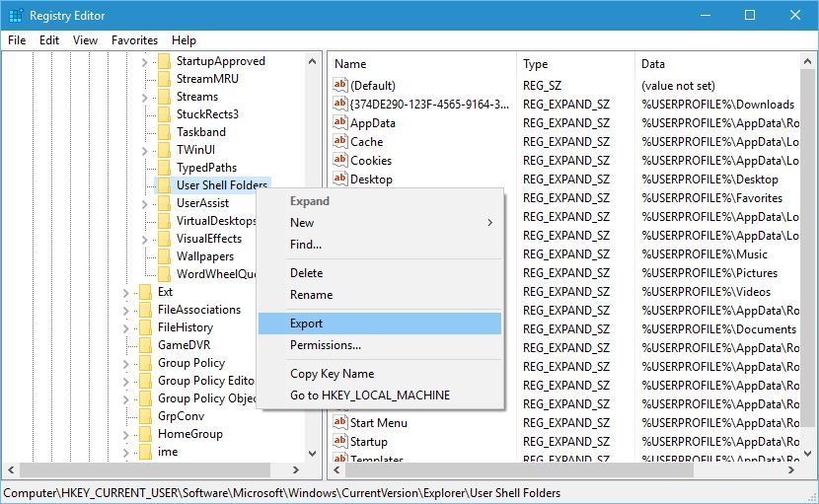Select Copy Key Name in context menu
Image resolution: width=819 pixels, height=504 pixels.
click(380, 374)
